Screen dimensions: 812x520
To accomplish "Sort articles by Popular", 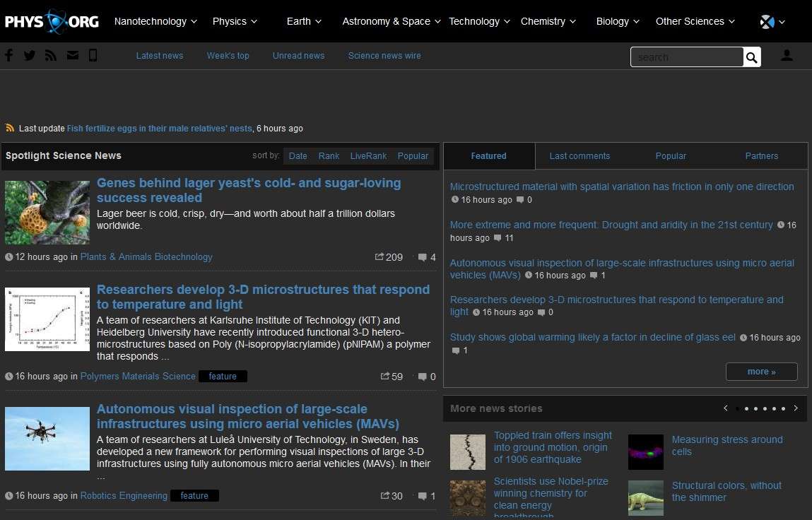I will [413, 155].
